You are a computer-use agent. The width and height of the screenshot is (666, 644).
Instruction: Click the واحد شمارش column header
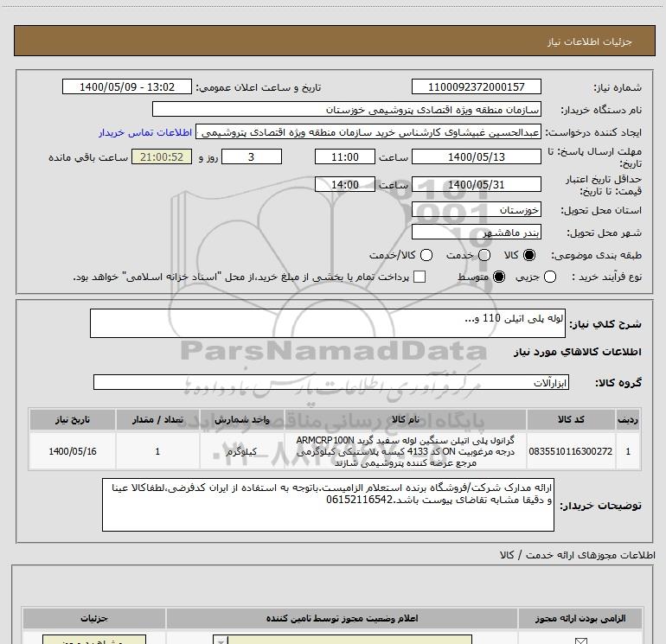[x=242, y=419]
